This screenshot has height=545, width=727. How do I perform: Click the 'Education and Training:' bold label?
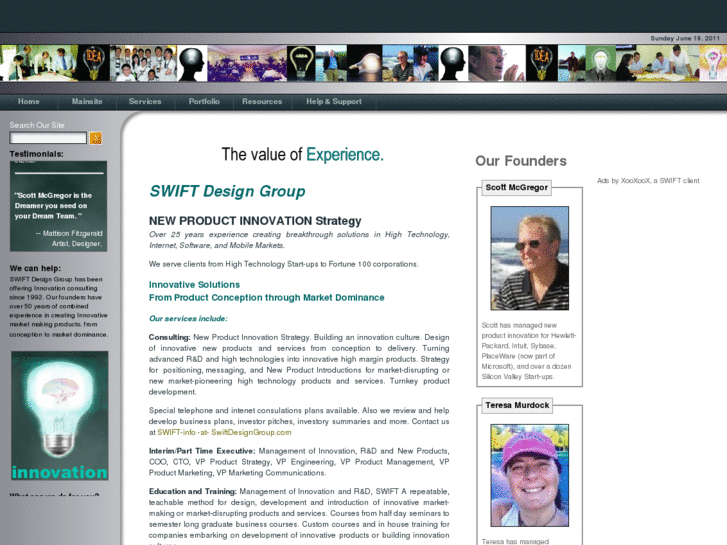coord(193,491)
